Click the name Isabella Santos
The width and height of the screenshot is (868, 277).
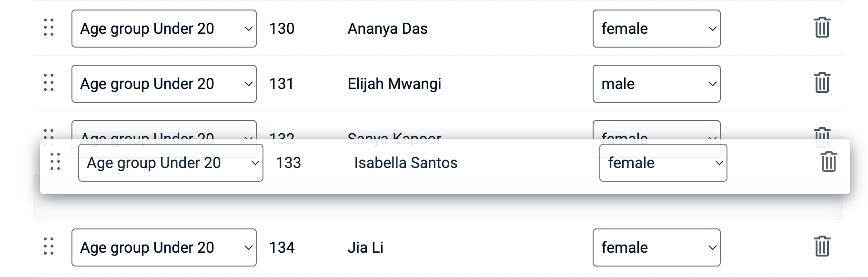[405, 163]
